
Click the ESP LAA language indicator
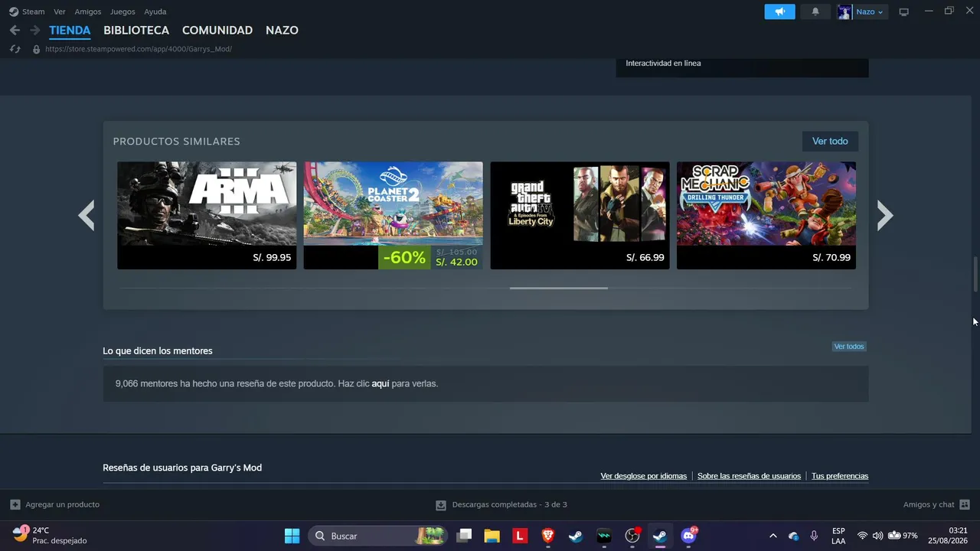[838, 536]
